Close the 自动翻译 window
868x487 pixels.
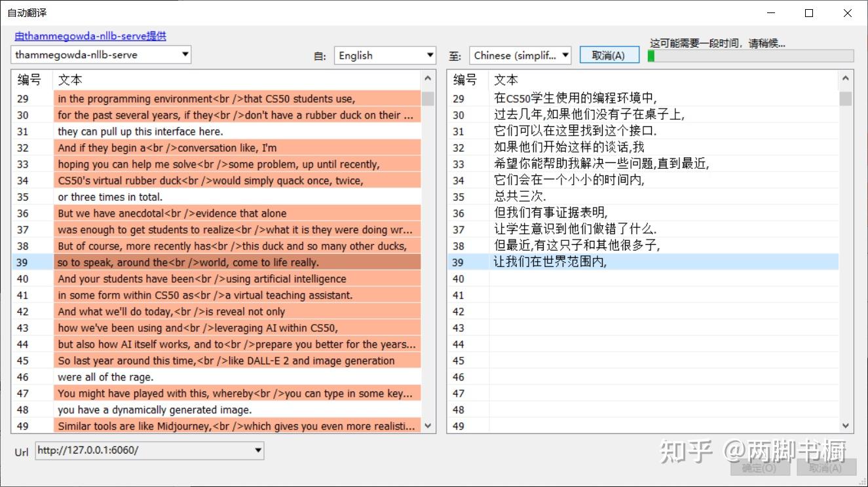848,13
